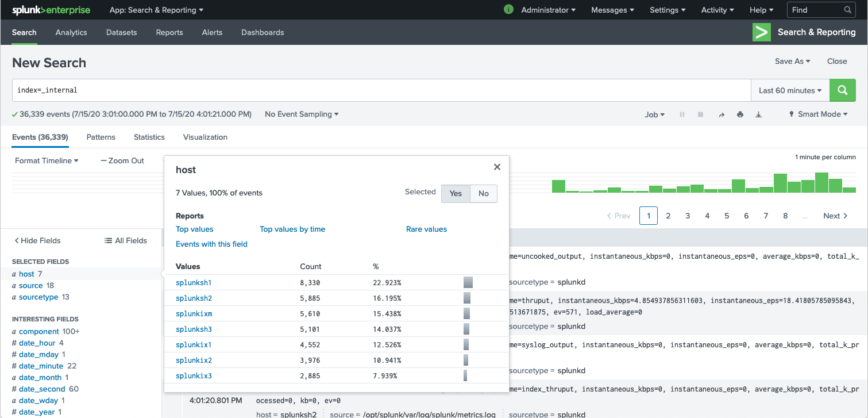The height and width of the screenshot is (418, 868).
Task: Go to the Dashboards nav tab
Action: (263, 32)
